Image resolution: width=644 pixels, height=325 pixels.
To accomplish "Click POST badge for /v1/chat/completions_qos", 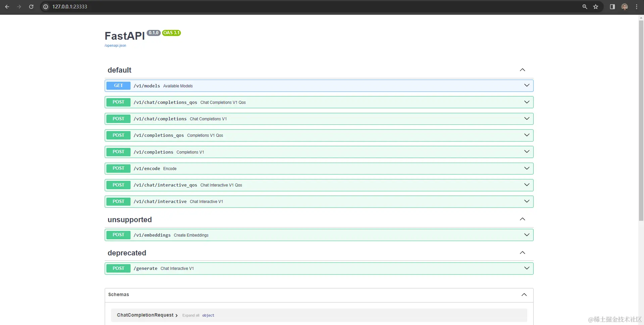I will (x=118, y=102).
